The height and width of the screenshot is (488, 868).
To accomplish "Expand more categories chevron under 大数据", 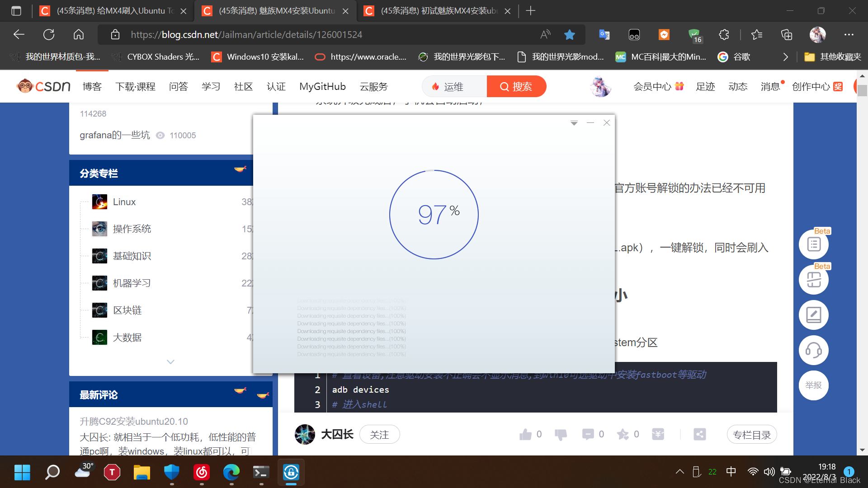I will (x=170, y=362).
